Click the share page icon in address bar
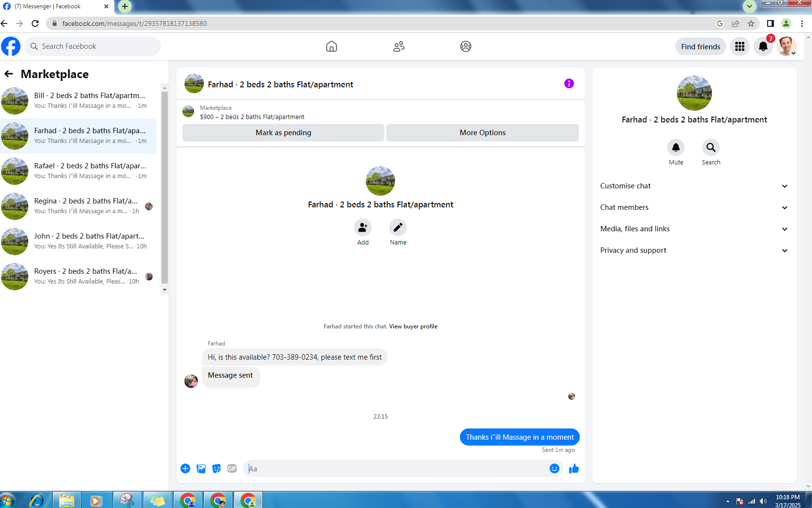 click(735, 23)
